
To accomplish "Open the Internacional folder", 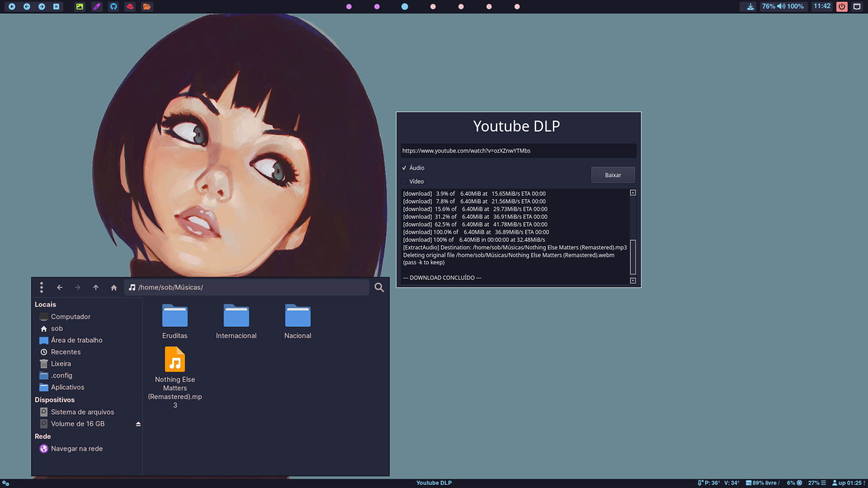I will [236, 321].
